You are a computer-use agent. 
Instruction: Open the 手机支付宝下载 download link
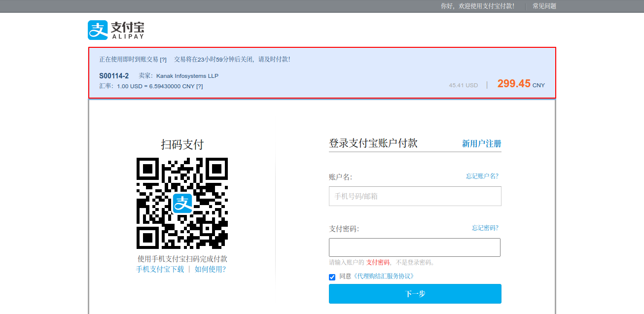pyautogui.click(x=160, y=269)
